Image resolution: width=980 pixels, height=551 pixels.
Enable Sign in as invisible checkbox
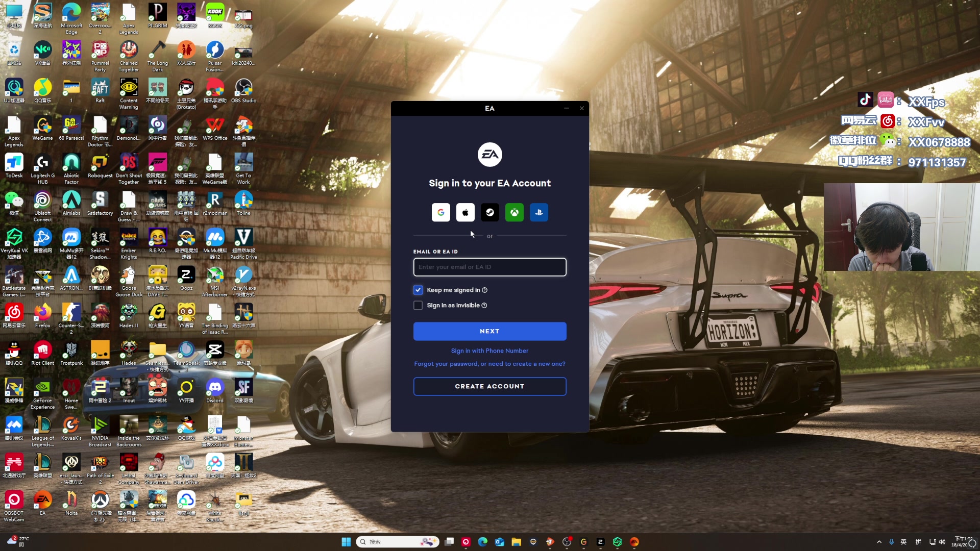coord(418,305)
